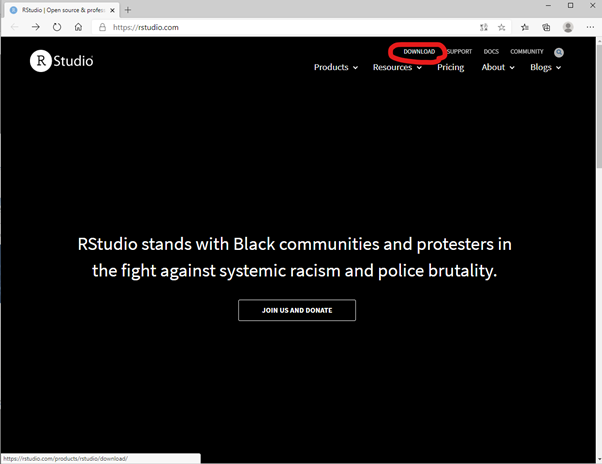Maximize the browser window

571,5
